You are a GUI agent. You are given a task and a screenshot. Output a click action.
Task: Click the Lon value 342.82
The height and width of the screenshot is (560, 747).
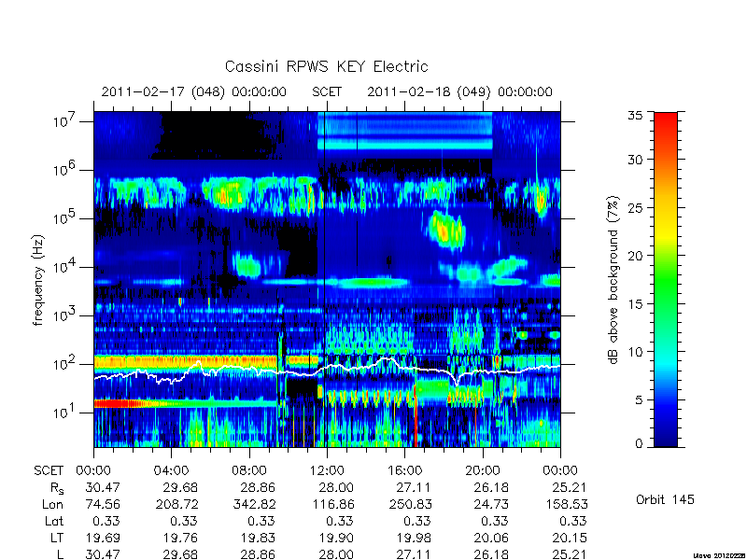point(254,504)
